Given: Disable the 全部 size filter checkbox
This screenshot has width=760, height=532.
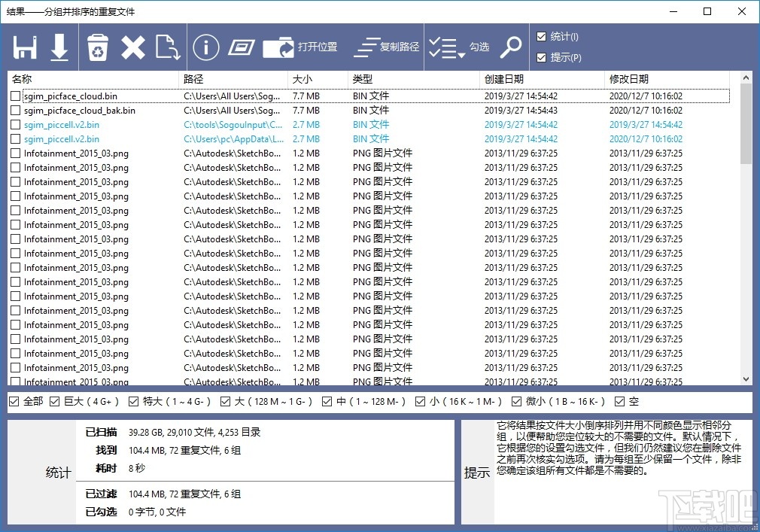Looking at the screenshot, I should (14, 402).
